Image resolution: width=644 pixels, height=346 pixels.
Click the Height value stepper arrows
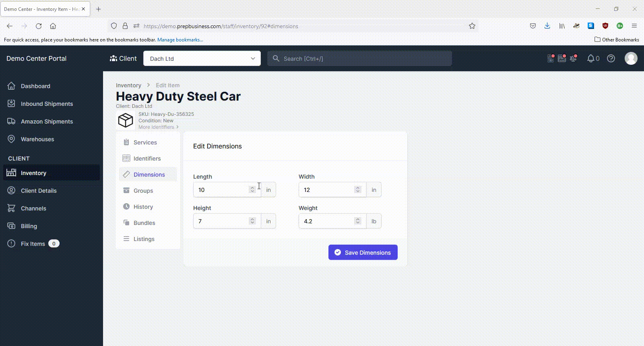[x=252, y=221]
